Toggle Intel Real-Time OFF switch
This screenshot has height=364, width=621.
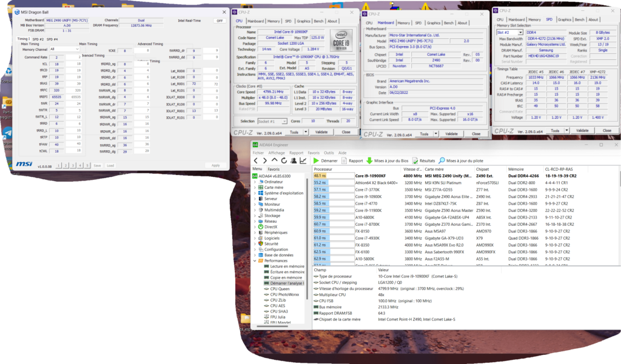coord(220,21)
